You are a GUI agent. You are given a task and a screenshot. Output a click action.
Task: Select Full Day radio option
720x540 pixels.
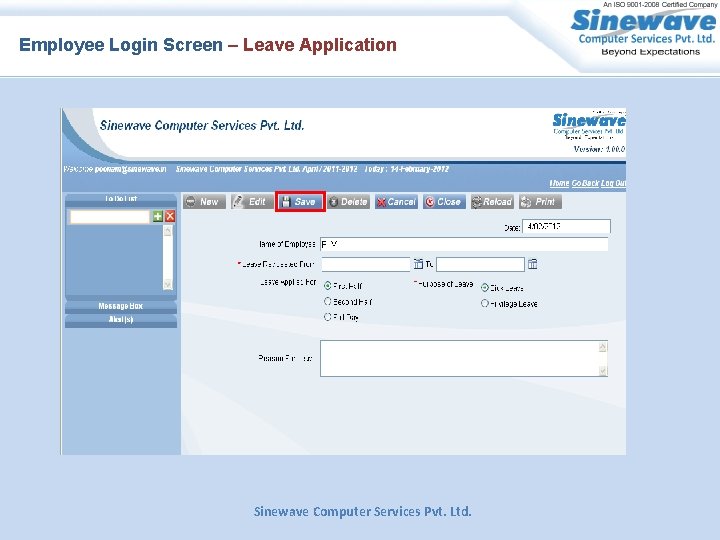327,317
